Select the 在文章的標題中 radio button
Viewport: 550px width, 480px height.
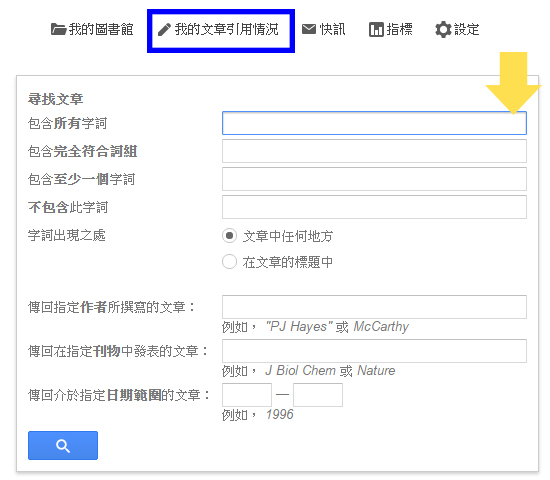click(229, 261)
